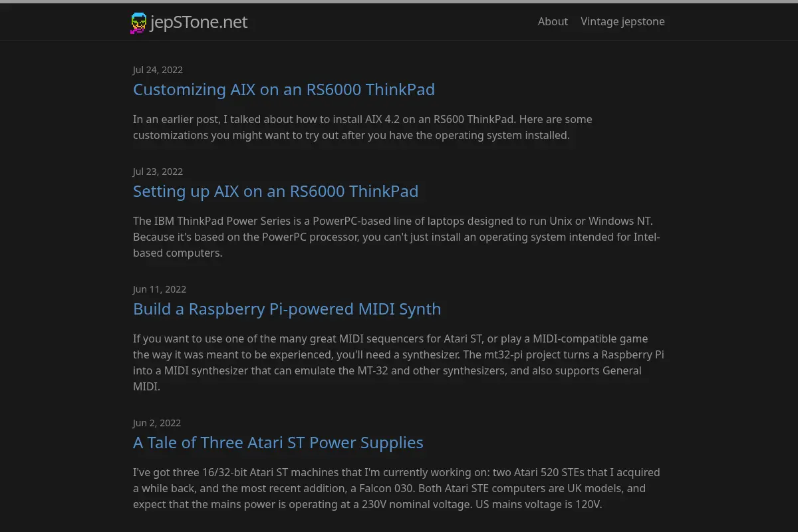Click the excerpt beginning "In an earlier post"
Image resolution: width=798 pixels, height=532 pixels.
[x=362, y=127]
